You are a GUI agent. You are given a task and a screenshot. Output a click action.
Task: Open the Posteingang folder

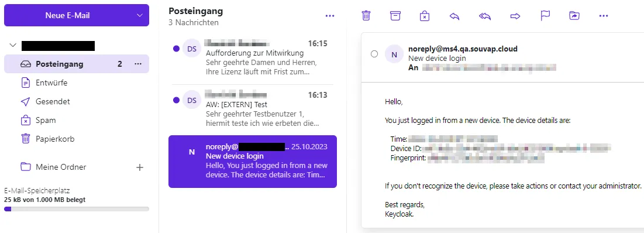[77, 64]
